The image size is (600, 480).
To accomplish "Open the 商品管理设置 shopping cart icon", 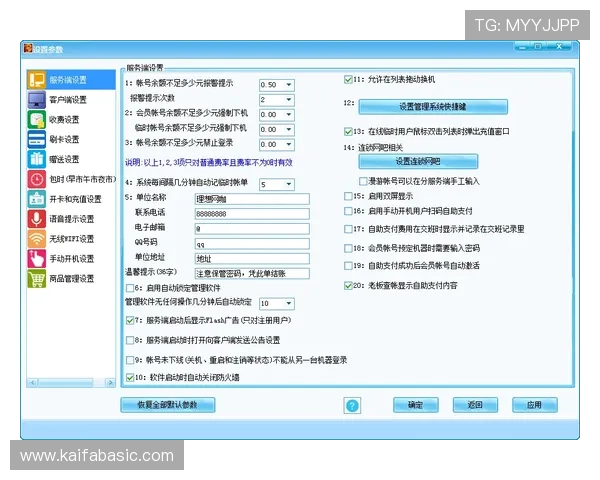I will (x=37, y=279).
